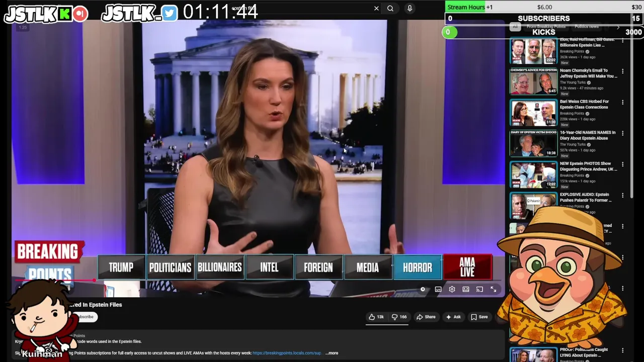Open options for Noam Chomsky's Email video
Viewport: 644px width, 362px height.
tap(622, 71)
